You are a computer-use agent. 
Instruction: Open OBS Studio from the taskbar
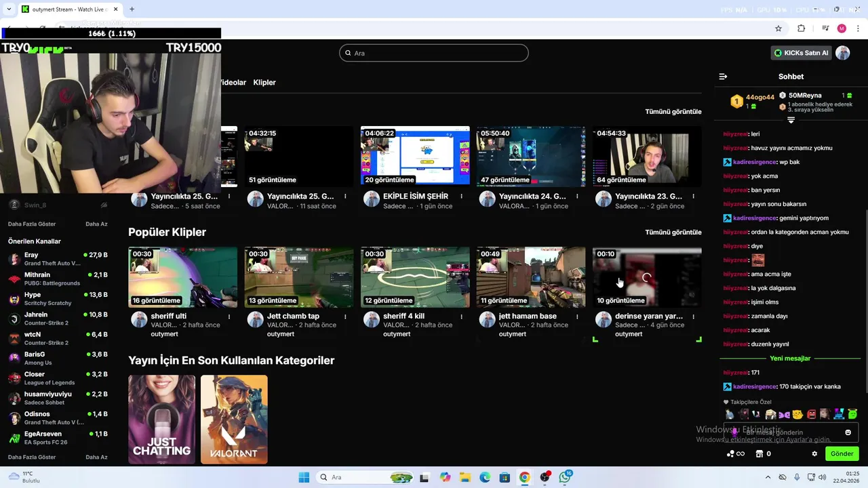pos(545,477)
